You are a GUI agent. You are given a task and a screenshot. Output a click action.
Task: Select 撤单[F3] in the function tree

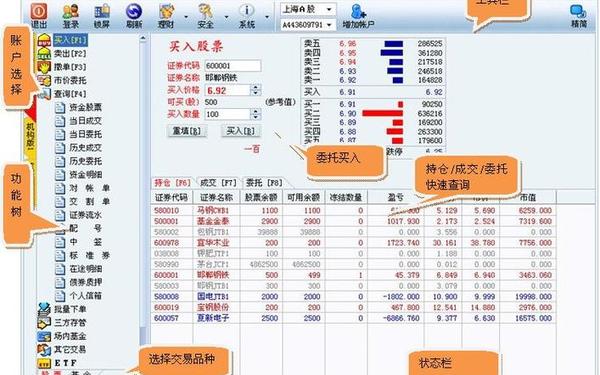coord(70,67)
